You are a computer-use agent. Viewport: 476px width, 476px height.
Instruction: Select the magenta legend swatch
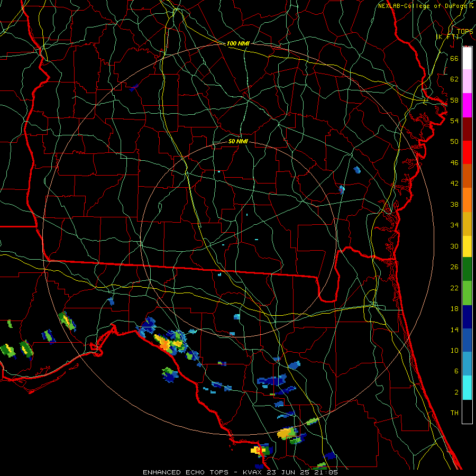467,105
